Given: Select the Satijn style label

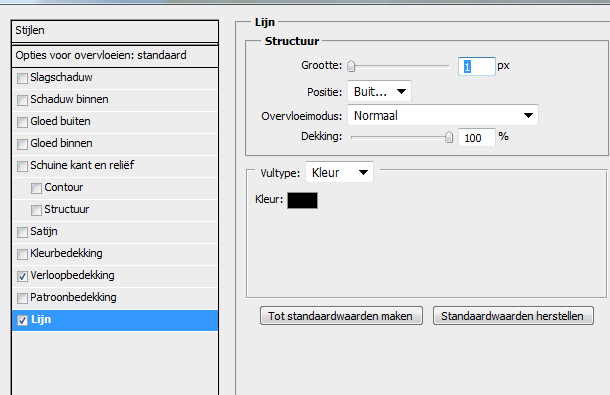Looking at the screenshot, I should [x=44, y=232].
